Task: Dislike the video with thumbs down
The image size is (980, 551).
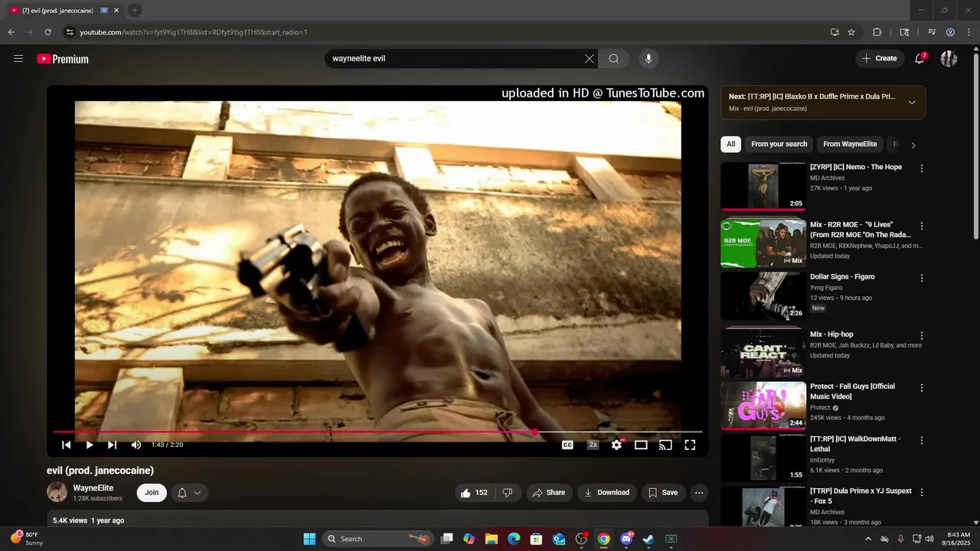Action: click(508, 493)
